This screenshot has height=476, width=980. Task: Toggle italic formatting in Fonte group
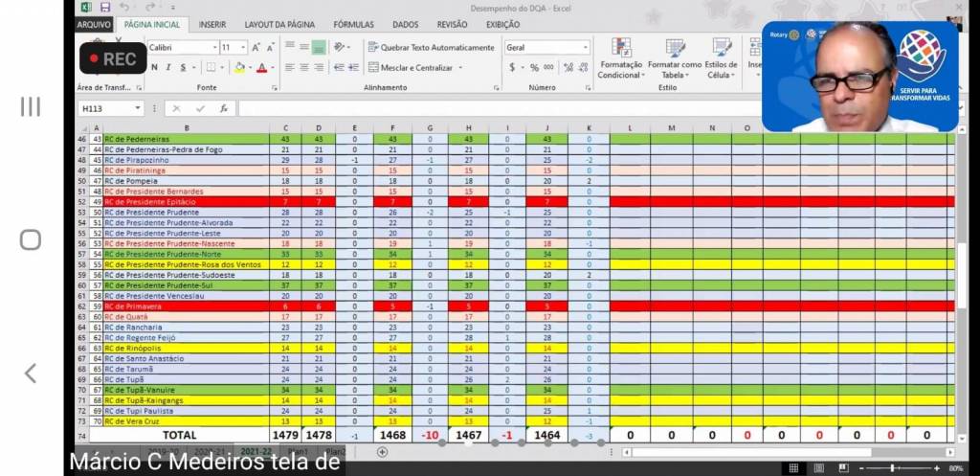point(168,67)
